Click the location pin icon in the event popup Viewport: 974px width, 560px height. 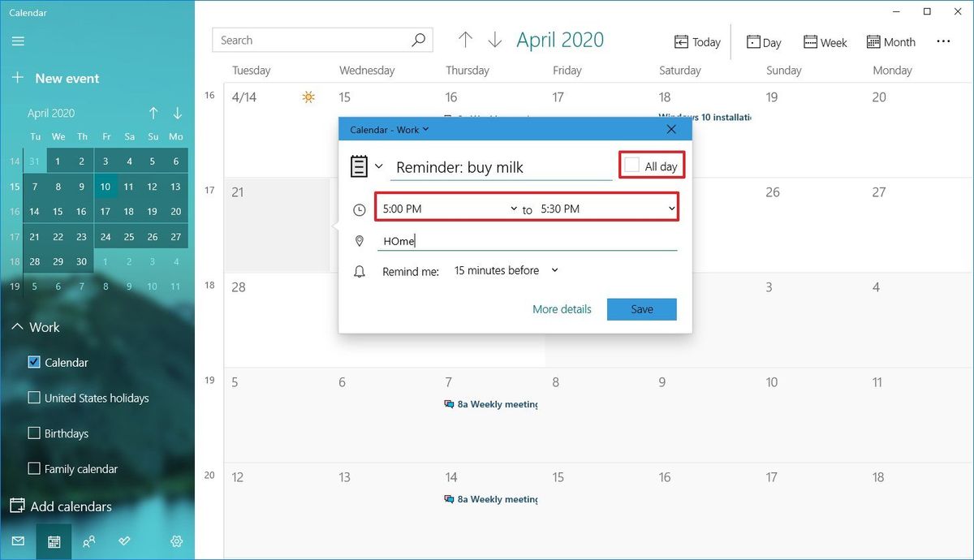coord(359,240)
